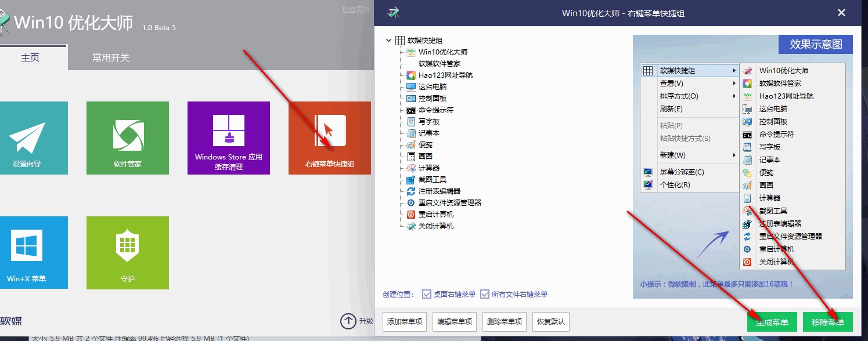This screenshot has height=341, width=868.
Task: Open the 右键菜单快捷组 orange tile
Action: point(330,138)
